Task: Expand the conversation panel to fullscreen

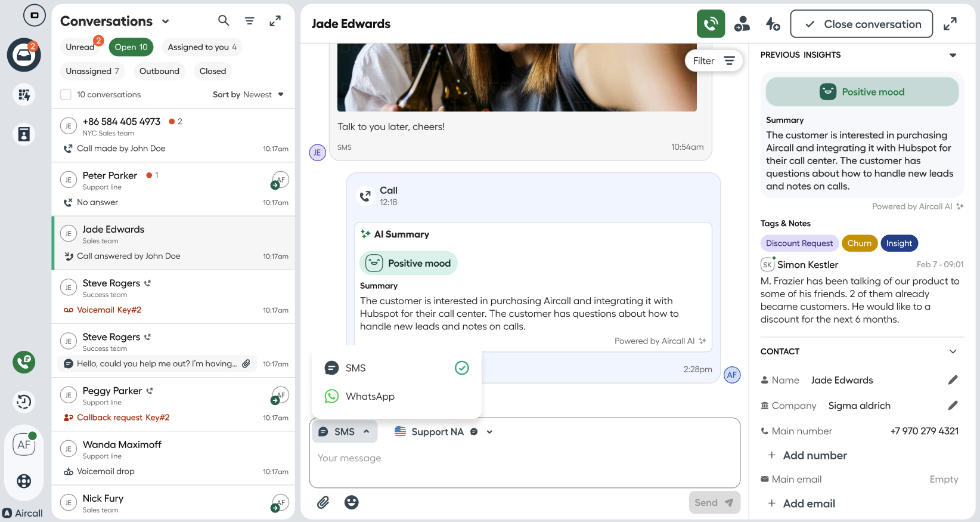Action: click(x=950, y=24)
